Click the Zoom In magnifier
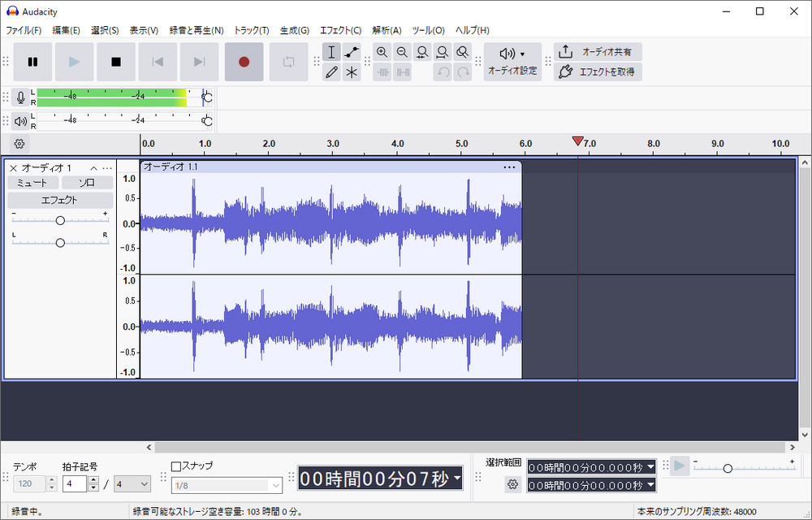This screenshot has width=812, height=520. pos(382,52)
